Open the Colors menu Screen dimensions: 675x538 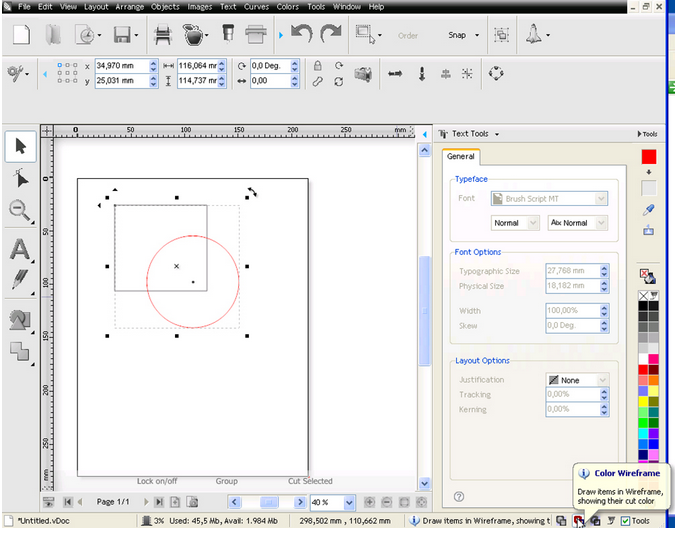point(288,7)
